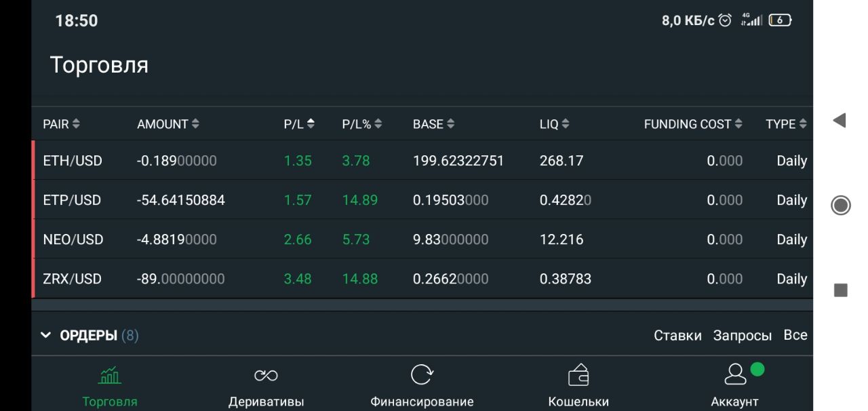Tap the green account status dot
The height and width of the screenshot is (411, 868).
[x=757, y=370]
